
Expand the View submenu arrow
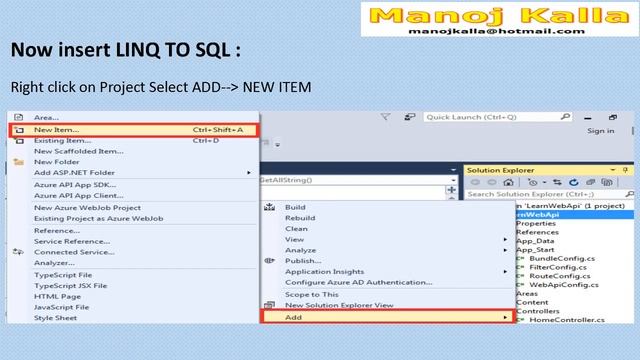point(505,239)
